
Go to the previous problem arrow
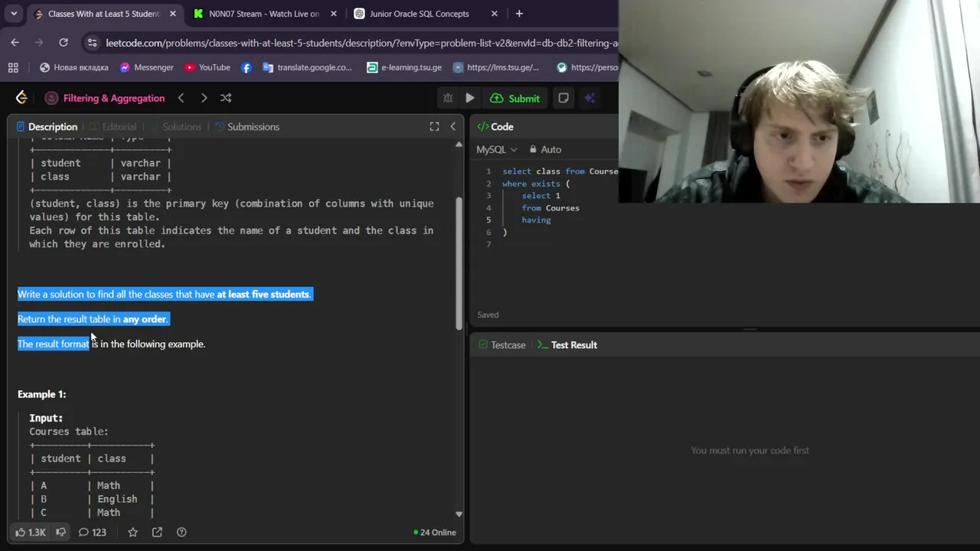pyautogui.click(x=181, y=98)
